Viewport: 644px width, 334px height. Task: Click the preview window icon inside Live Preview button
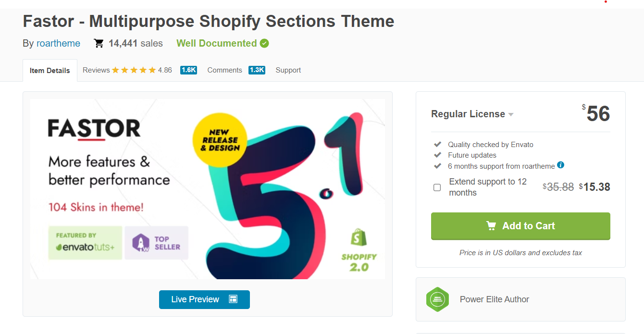(x=233, y=299)
